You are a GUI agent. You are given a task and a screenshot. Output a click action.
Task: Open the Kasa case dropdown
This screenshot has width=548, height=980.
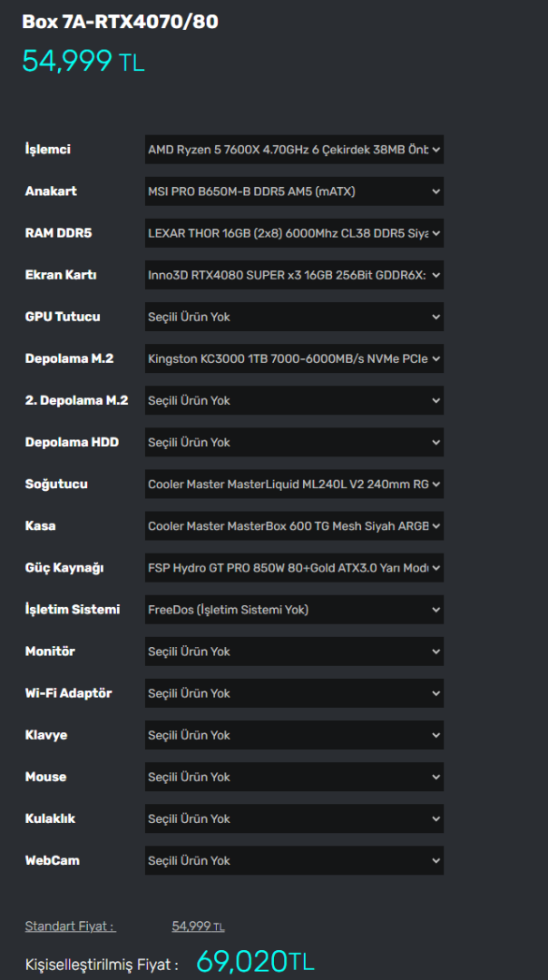tap(294, 525)
